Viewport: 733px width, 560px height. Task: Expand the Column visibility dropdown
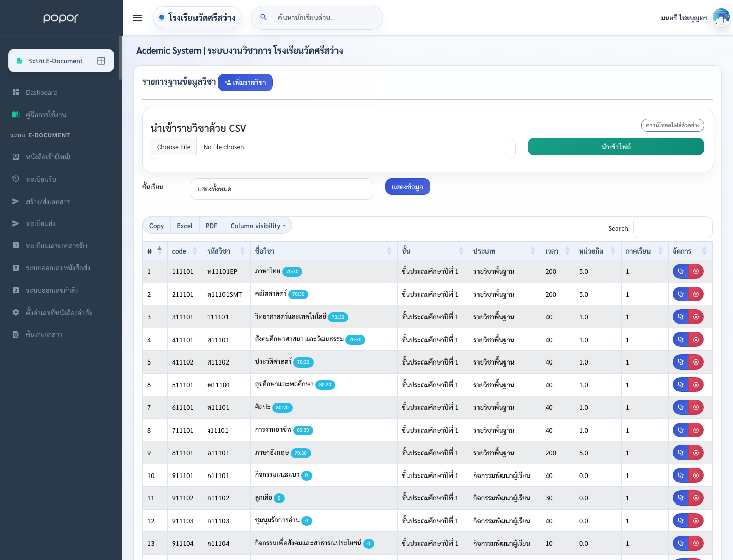(258, 226)
